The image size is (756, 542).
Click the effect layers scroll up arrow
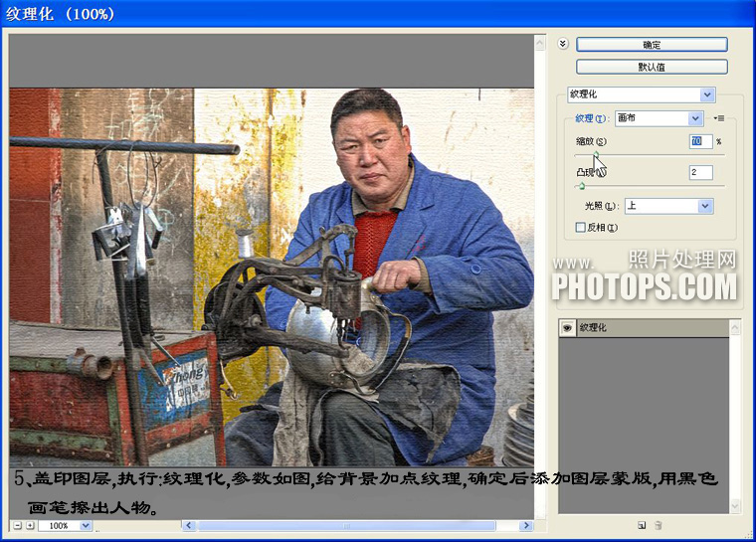pos(735,328)
